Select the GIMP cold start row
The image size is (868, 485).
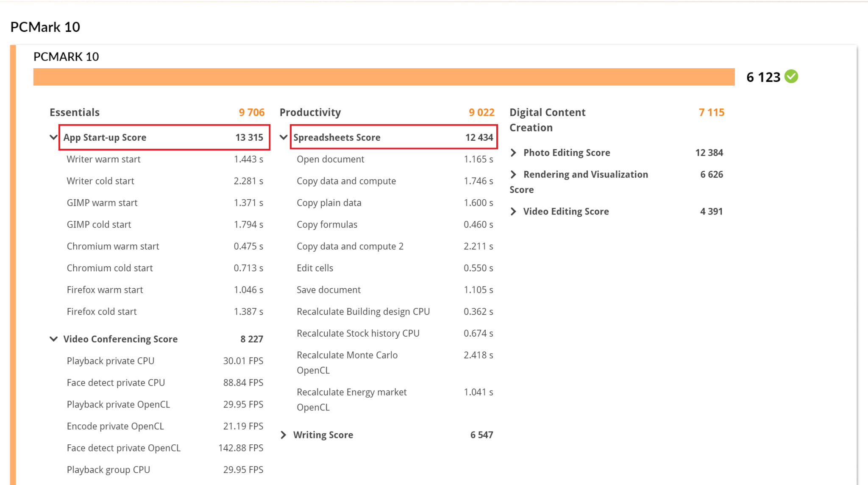165,225
